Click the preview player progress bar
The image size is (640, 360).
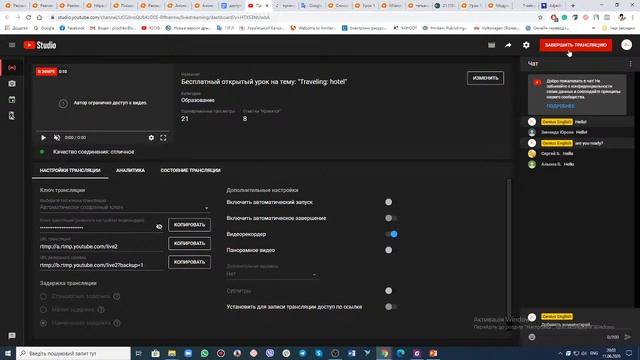[x=102, y=131]
